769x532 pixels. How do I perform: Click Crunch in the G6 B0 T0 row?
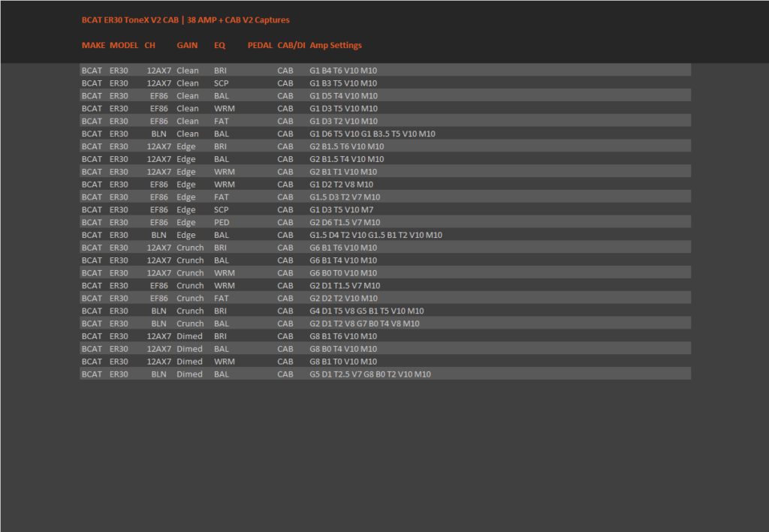[x=190, y=273]
